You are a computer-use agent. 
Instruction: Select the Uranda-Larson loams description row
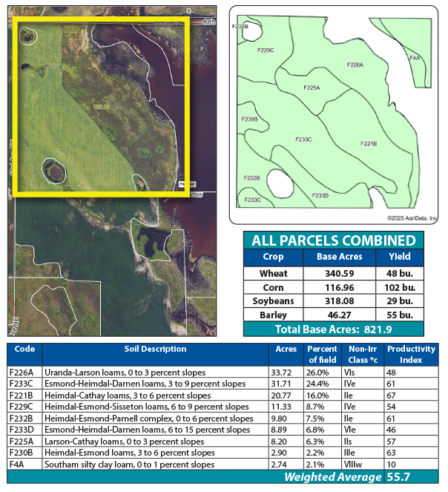tap(125, 372)
